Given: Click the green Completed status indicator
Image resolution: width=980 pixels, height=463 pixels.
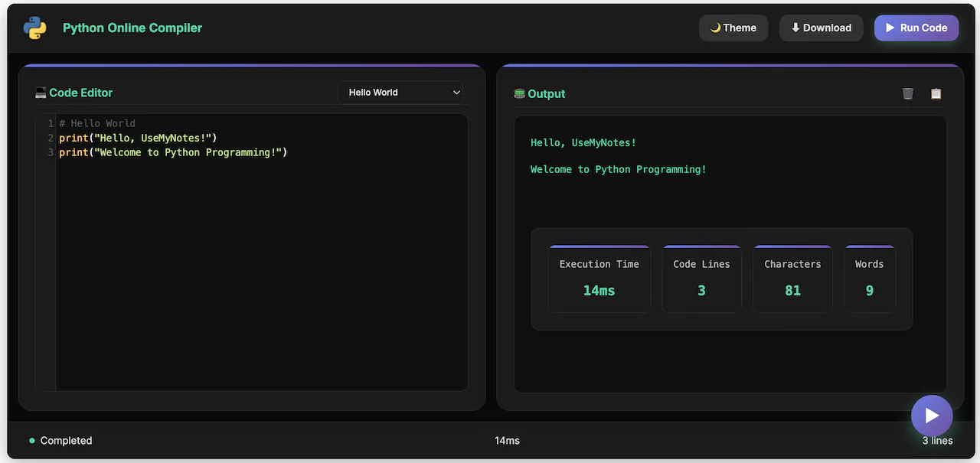Looking at the screenshot, I should (31, 440).
